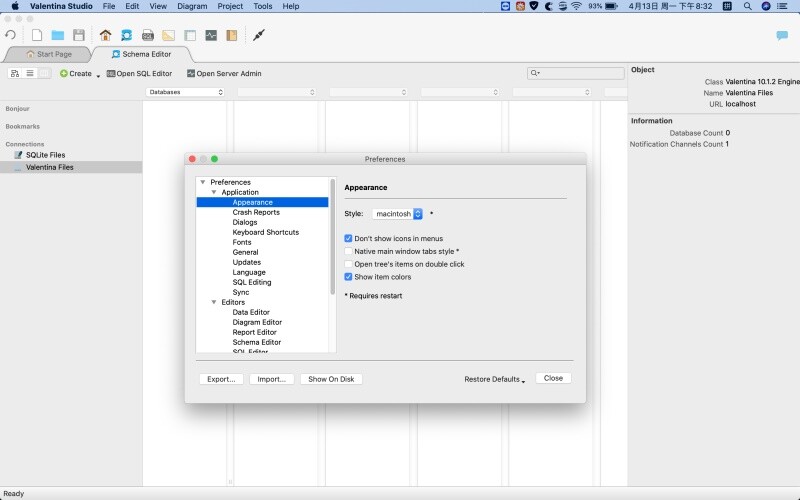Screen dimensions: 800x500
Task: Select Crash Reports in Preferences tree
Action: click(256, 212)
